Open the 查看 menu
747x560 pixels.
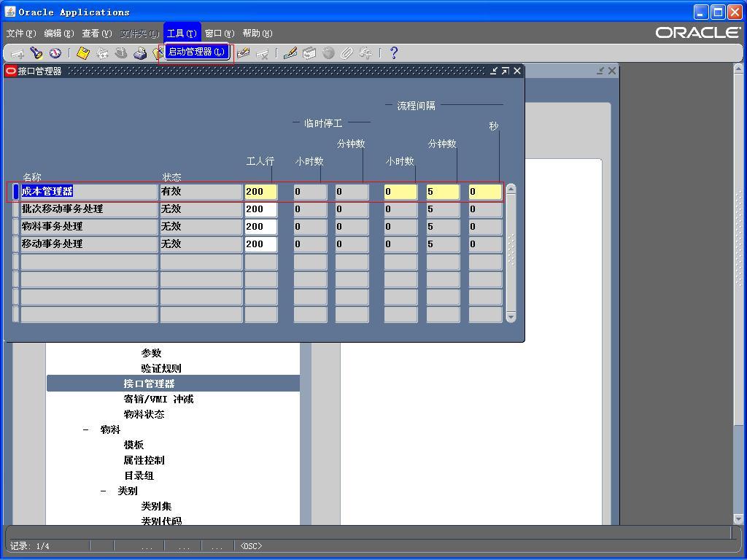pos(97,34)
